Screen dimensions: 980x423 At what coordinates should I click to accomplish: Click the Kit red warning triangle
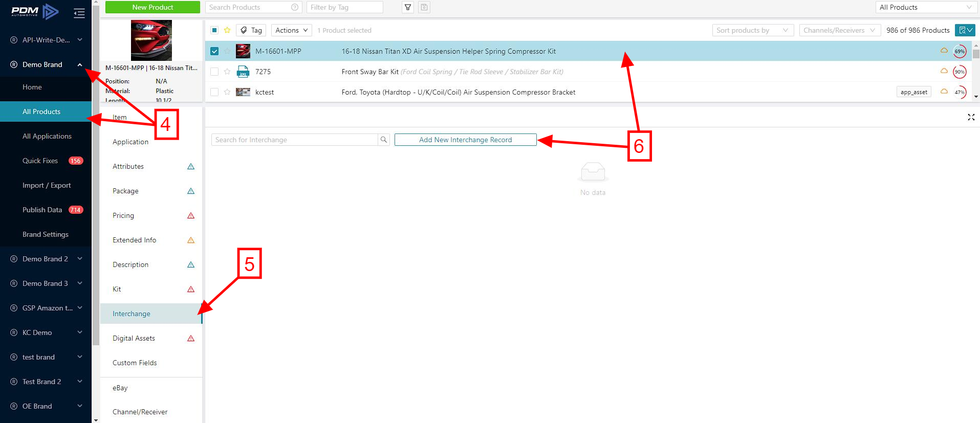[x=191, y=289]
